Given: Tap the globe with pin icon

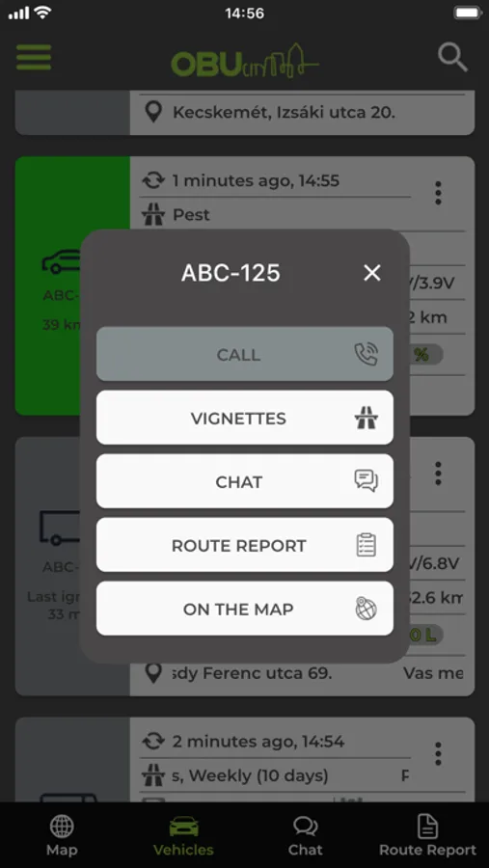Looking at the screenshot, I should click(x=367, y=609).
